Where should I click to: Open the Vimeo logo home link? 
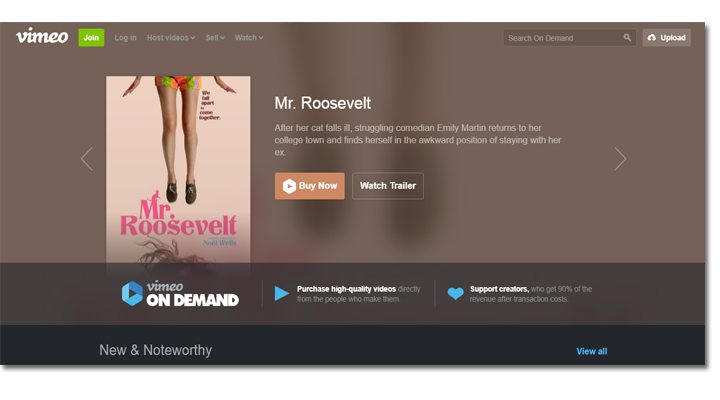[x=42, y=36]
